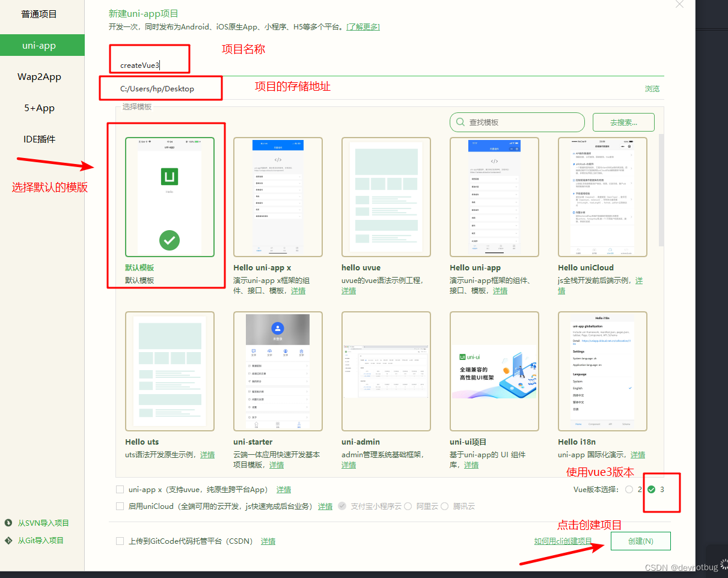The height and width of the screenshot is (578, 728).
Task: Close the new project dialog
Action: 679,4
